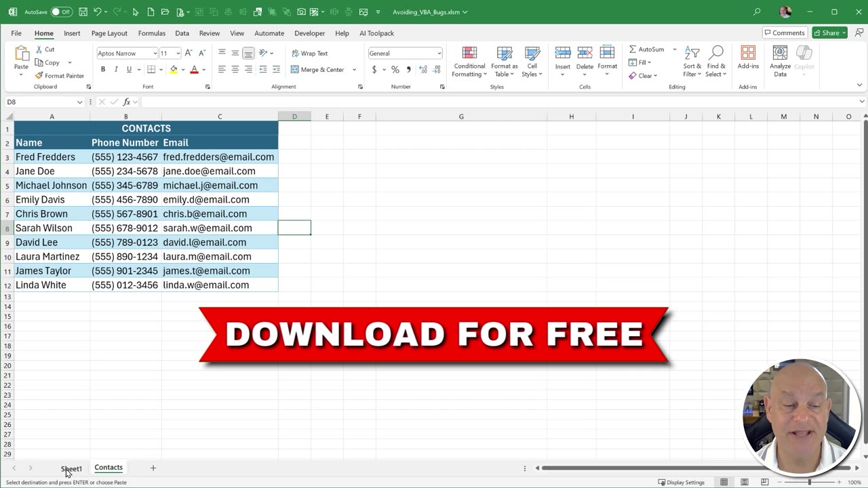Image resolution: width=868 pixels, height=488 pixels.
Task: Open the Clear button in Editing group
Action: (642, 75)
